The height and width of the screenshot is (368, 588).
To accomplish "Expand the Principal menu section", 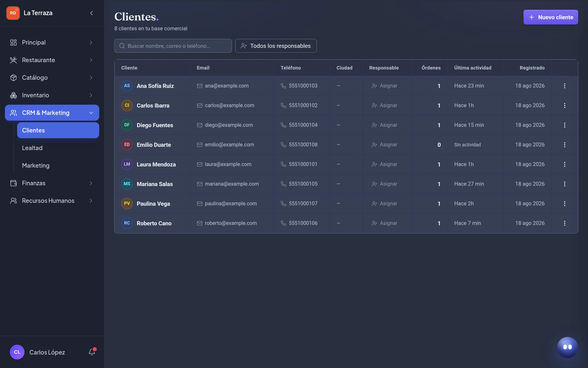I will click(52, 42).
